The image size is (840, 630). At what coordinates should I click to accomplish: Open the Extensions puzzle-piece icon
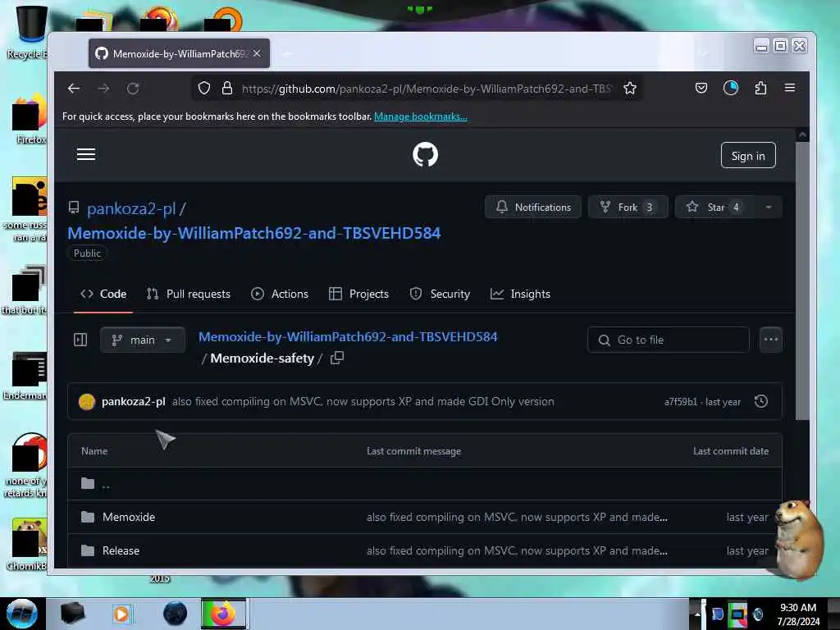pos(760,88)
